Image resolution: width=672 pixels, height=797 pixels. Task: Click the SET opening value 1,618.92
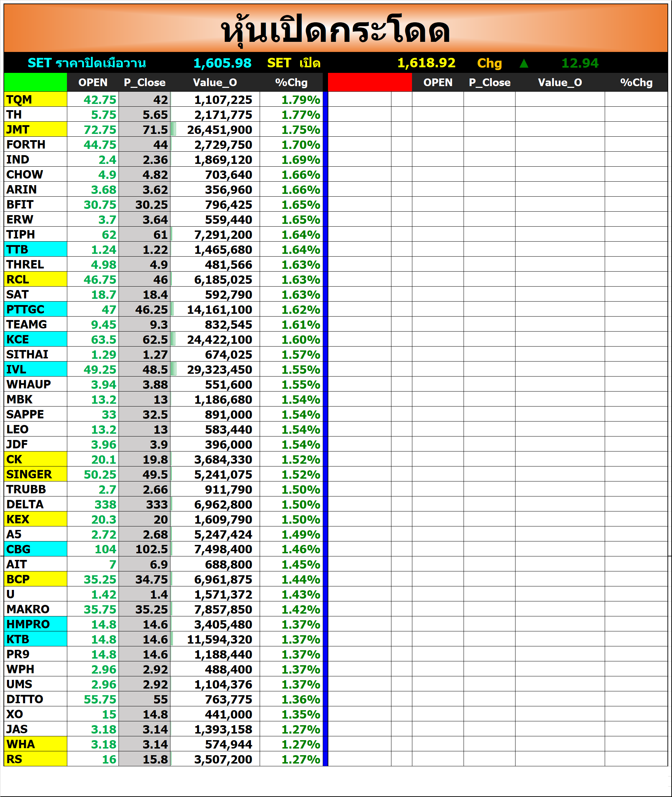tap(426, 63)
